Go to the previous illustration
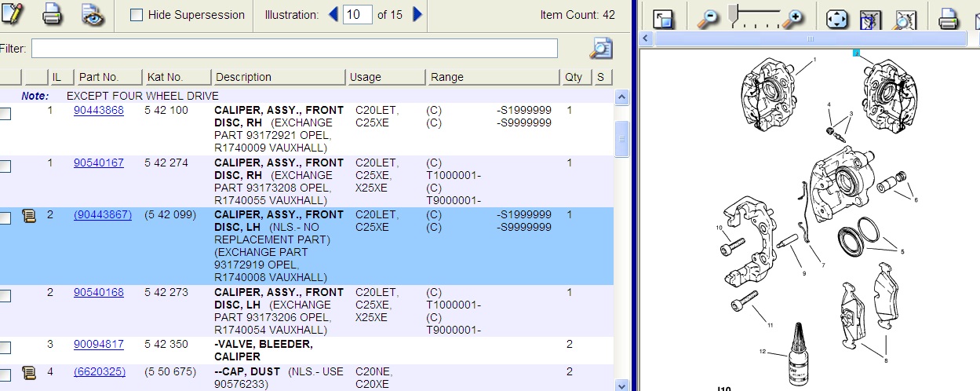This screenshot has width=980, height=391. [x=333, y=14]
